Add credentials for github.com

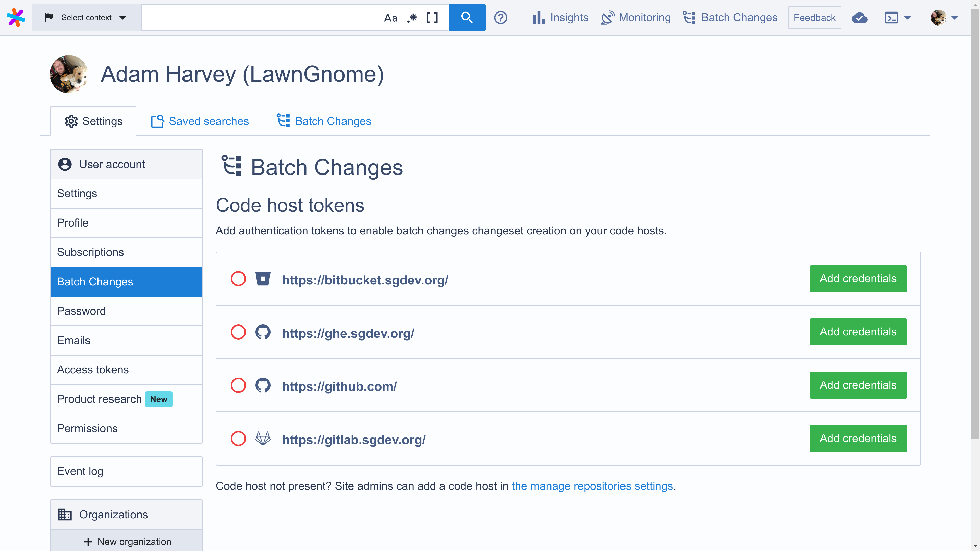[x=858, y=385]
